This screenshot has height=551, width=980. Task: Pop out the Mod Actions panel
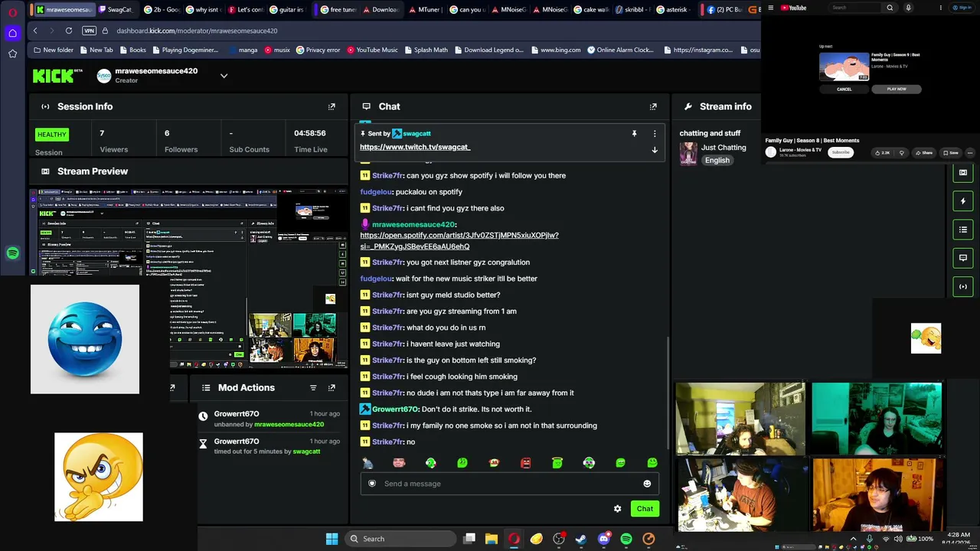[x=332, y=388]
